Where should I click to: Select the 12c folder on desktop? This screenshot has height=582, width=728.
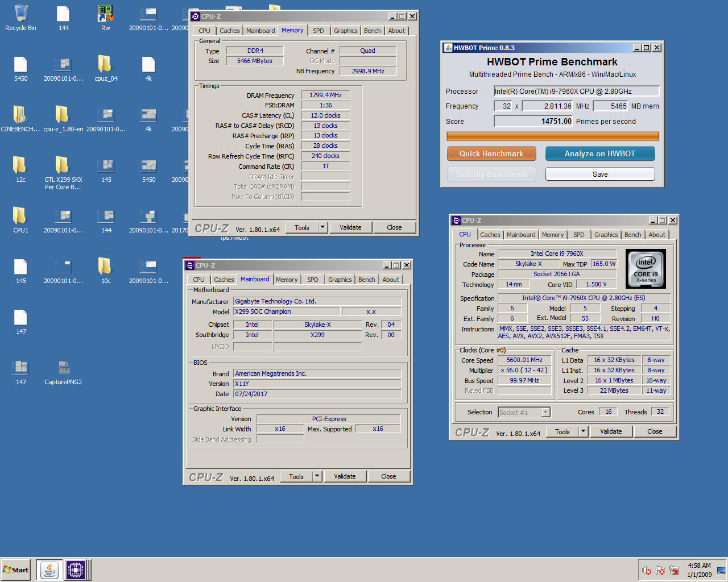pyautogui.click(x=20, y=169)
